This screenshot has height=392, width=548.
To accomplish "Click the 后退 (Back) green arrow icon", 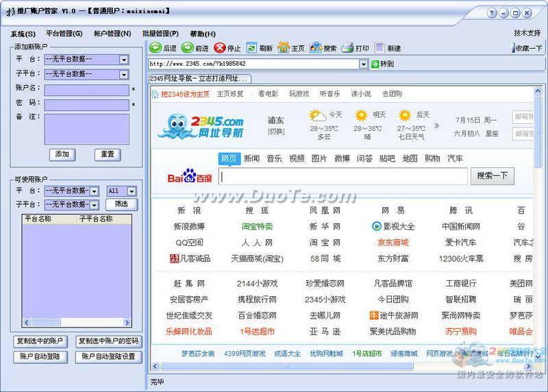I will pos(155,48).
